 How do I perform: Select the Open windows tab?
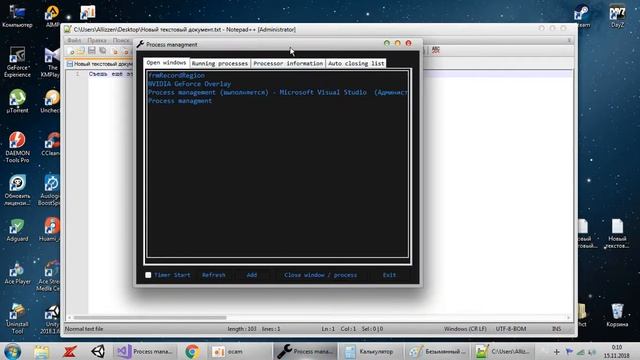pyautogui.click(x=166, y=62)
